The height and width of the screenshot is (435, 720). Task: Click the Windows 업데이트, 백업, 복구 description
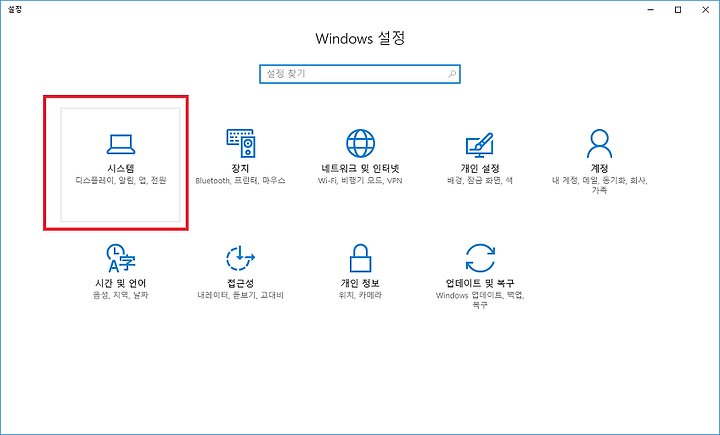click(x=480, y=299)
